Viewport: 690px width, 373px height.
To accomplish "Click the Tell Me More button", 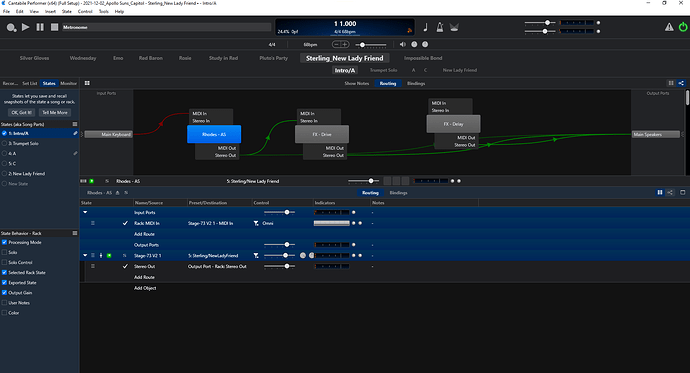I will pyautogui.click(x=55, y=113).
